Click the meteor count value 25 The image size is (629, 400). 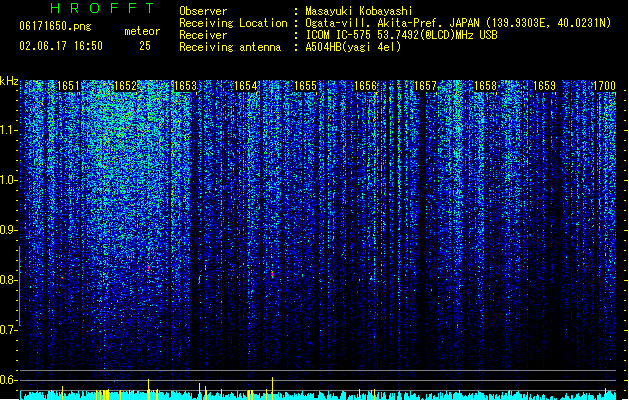145,46
